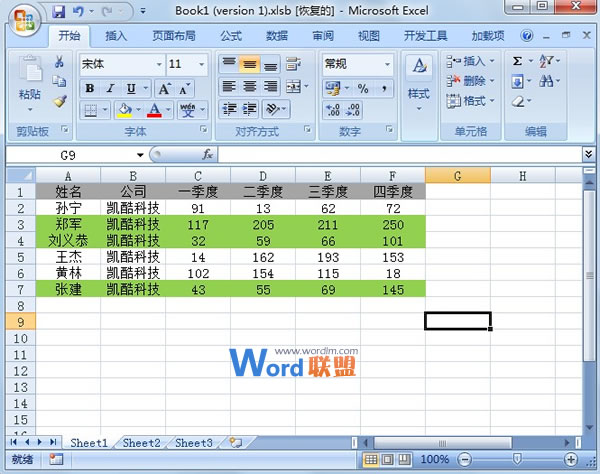Image resolution: width=600 pixels, height=474 pixels.
Task: Toggle italic formatting
Action: (x=111, y=89)
